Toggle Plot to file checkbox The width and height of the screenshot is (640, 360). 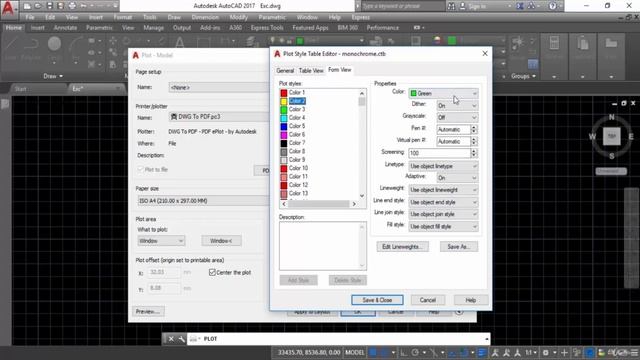point(140,169)
